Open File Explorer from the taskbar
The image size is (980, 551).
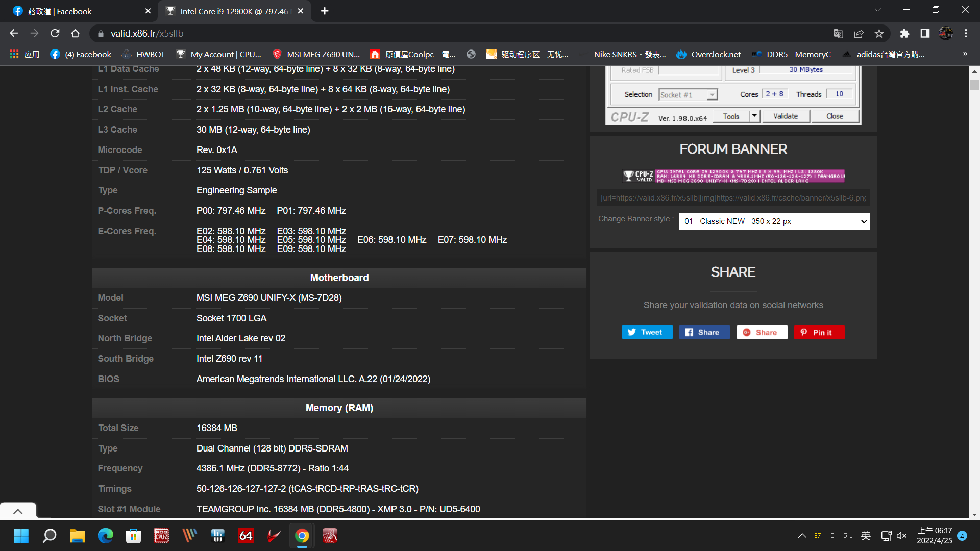[x=78, y=536]
